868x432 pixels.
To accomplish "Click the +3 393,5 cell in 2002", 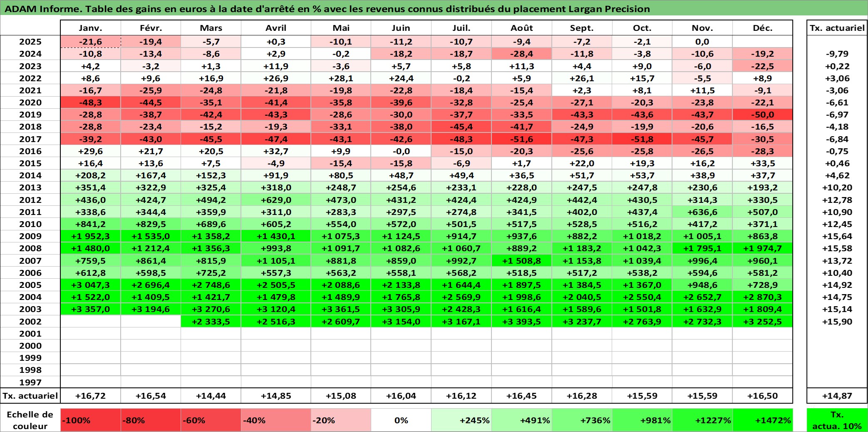I will [522, 322].
